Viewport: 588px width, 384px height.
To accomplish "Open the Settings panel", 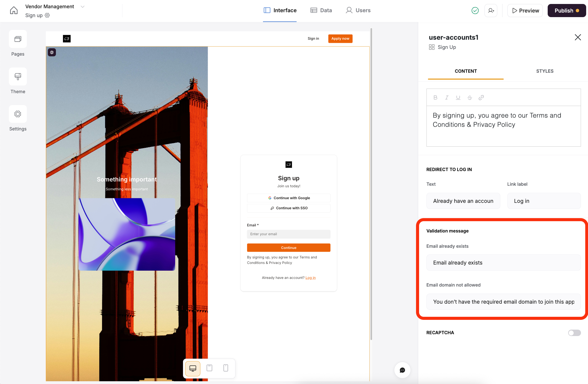I will click(18, 114).
